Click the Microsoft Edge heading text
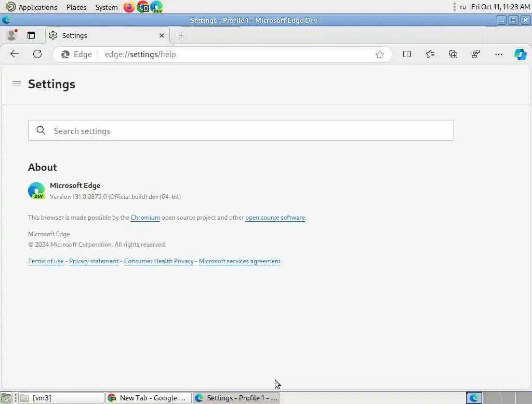 point(75,185)
